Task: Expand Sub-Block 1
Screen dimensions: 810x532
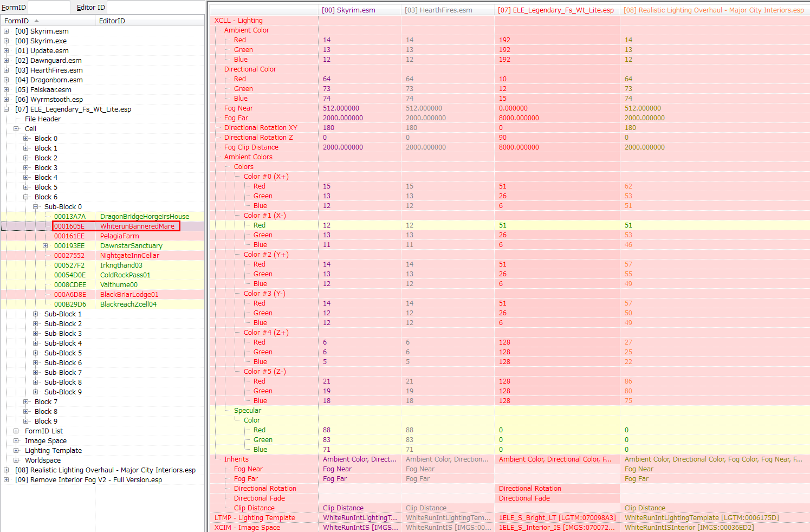Action: (x=36, y=314)
